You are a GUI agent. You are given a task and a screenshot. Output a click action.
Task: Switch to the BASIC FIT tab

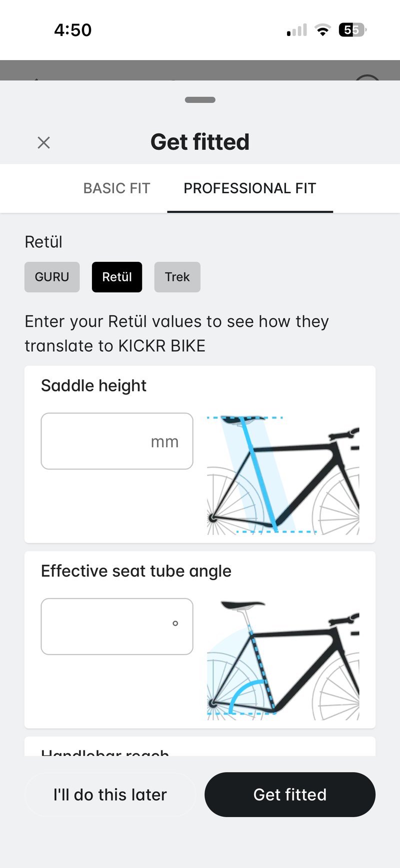(x=116, y=188)
